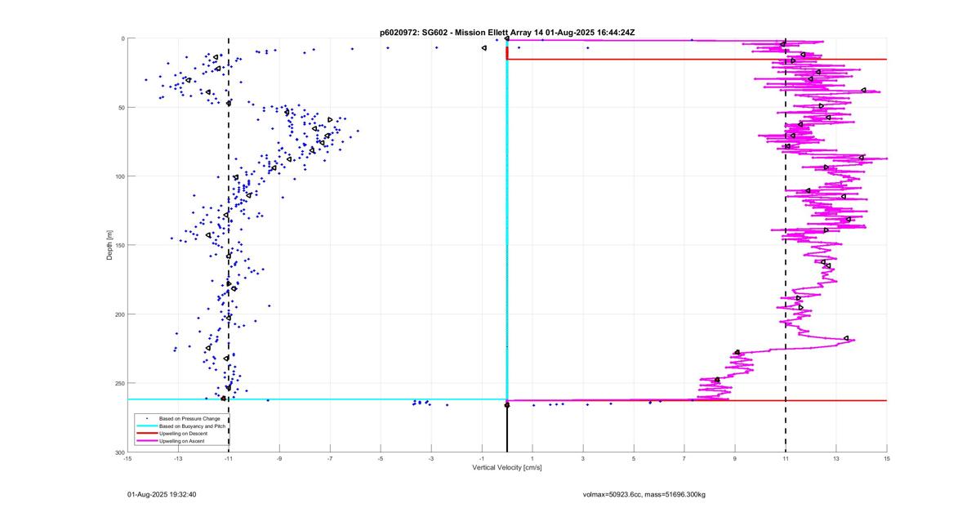Click x-axis tick label "1"
980x508 pixels.
tap(532, 459)
